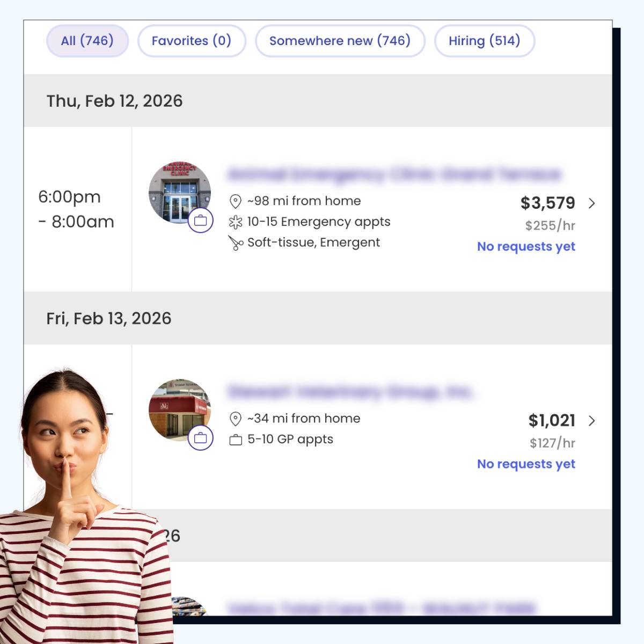Switch to the Favorites (0) filter

click(x=192, y=41)
